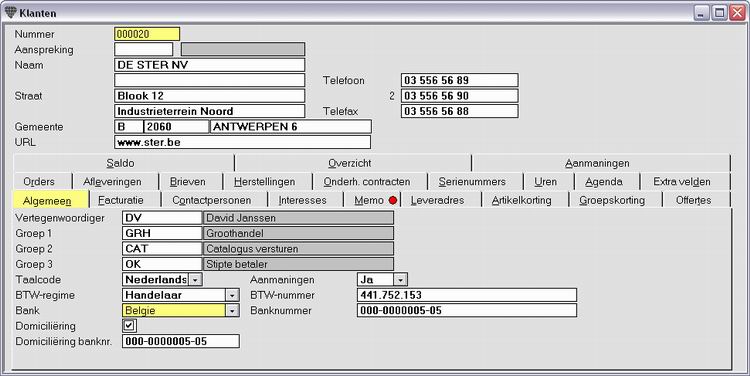Click the Groep 2 code field CAT
The height and width of the screenshot is (376, 750).
pyautogui.click(x=162, y=249)
